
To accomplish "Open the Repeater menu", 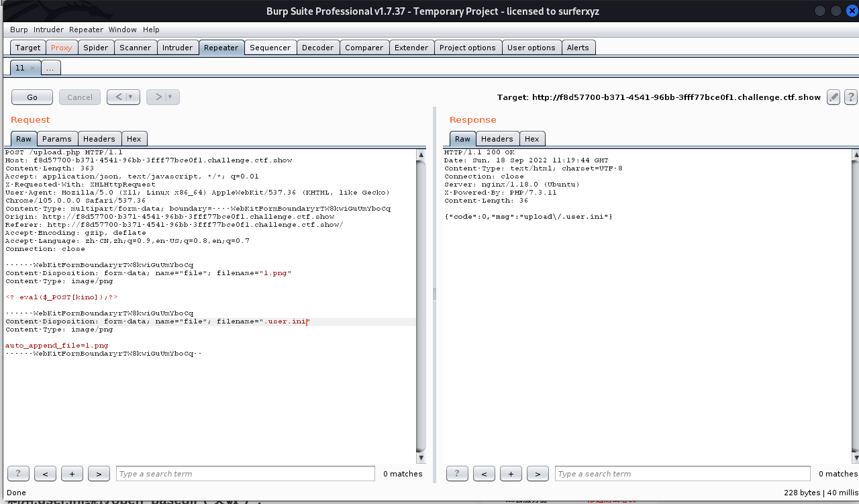I will [86, 30].
